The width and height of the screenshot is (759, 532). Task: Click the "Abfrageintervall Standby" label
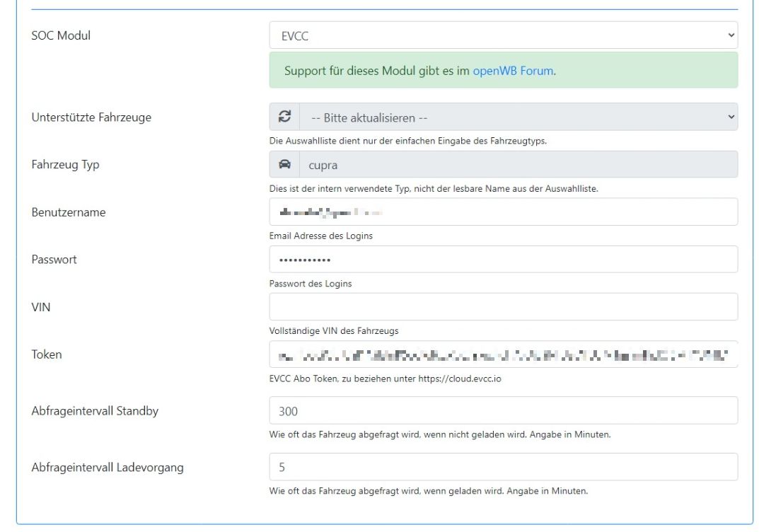95,411
